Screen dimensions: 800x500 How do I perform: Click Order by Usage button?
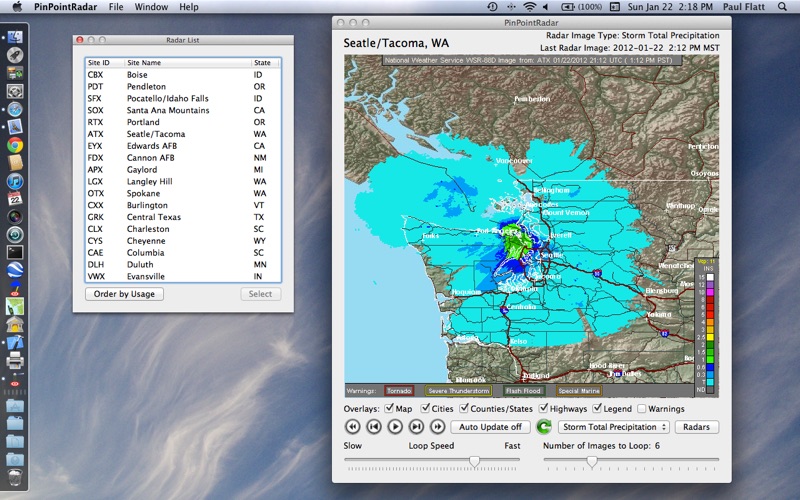tap(124, 294)
